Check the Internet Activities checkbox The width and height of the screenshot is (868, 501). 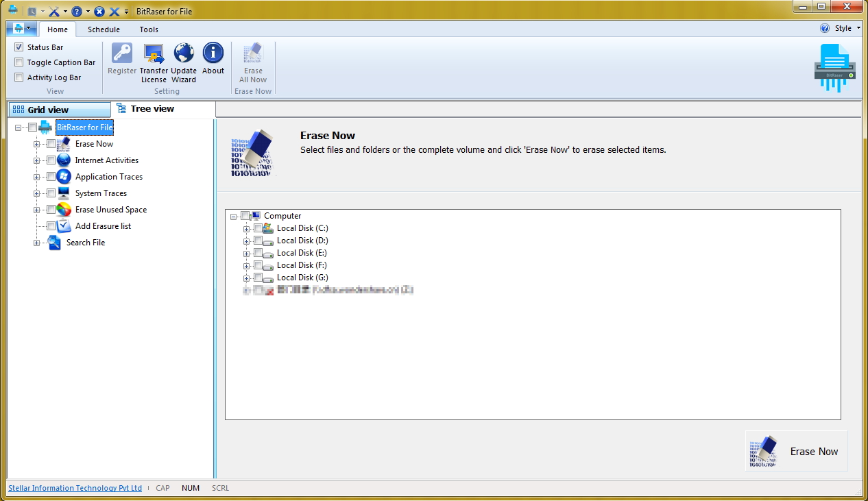coord(51,160)
